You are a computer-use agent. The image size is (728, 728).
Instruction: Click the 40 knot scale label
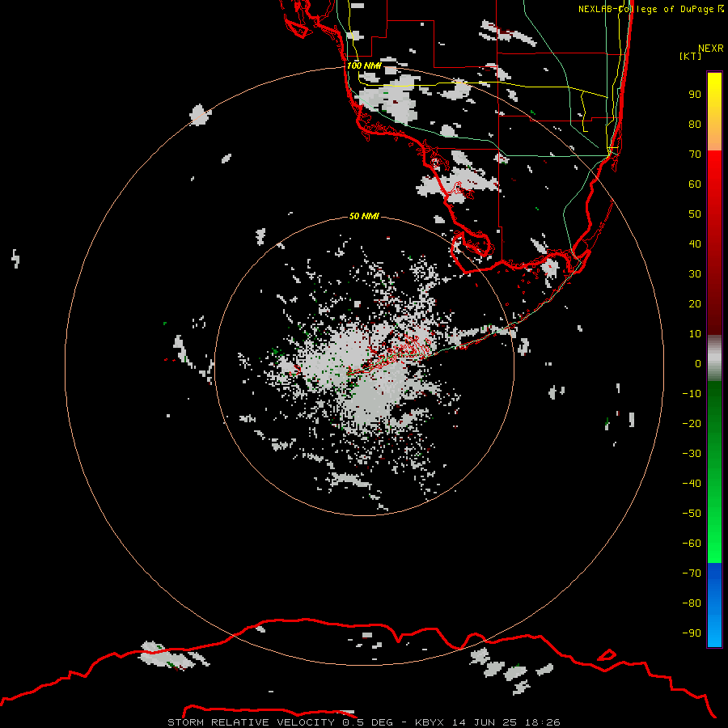[695, 244]
